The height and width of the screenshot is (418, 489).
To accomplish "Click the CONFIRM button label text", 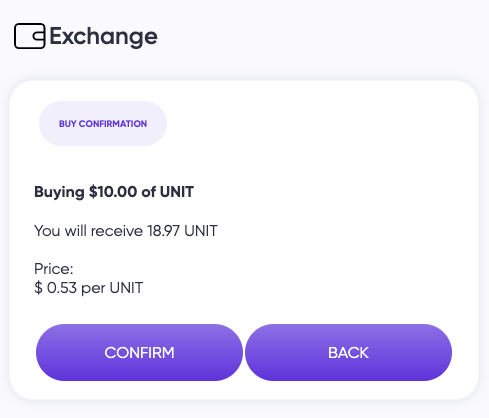I will [x=139, y=353].
